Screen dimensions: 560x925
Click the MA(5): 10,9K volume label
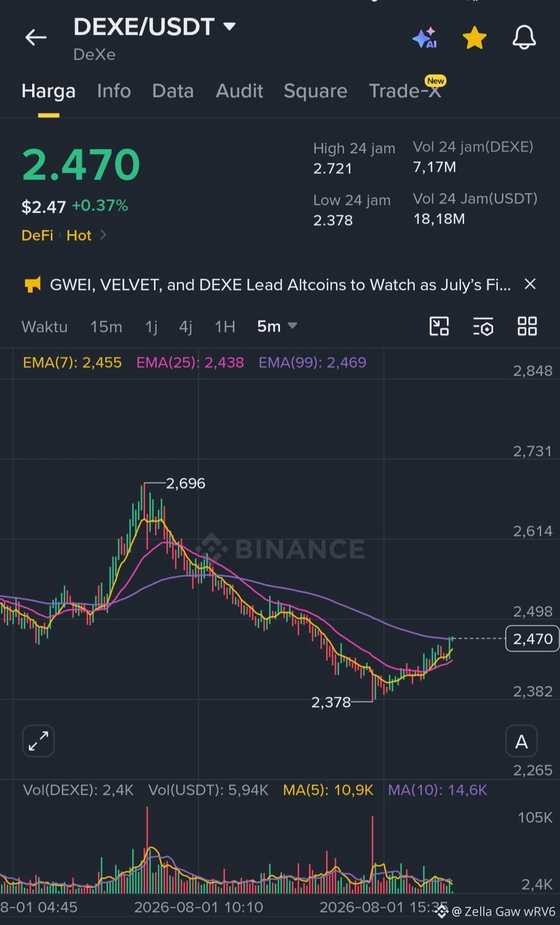click(x=328, y=790)
